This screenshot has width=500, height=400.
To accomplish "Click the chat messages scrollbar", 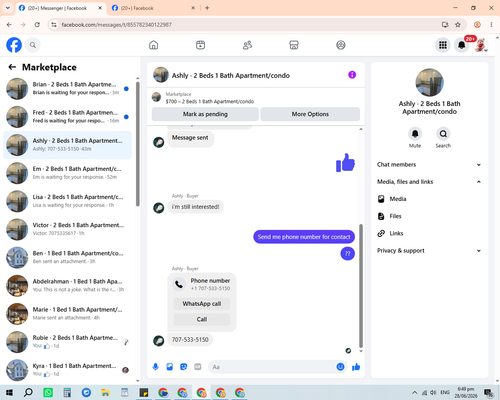I will pos(361,286).
